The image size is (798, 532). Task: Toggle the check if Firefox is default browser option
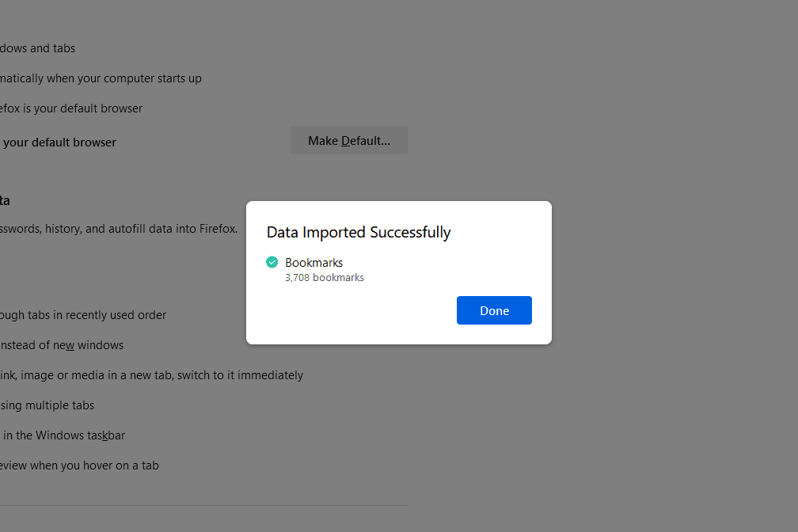pos(71,108)
